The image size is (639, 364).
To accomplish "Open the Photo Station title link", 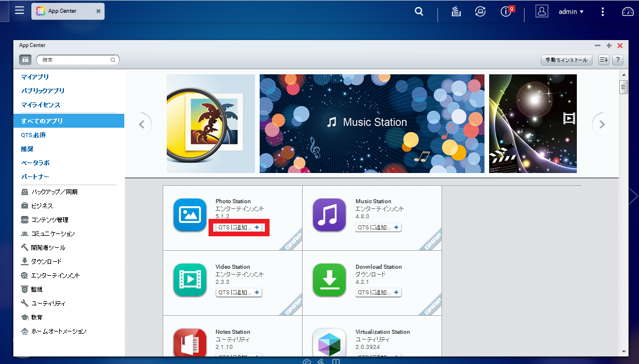I will (233, 201).
